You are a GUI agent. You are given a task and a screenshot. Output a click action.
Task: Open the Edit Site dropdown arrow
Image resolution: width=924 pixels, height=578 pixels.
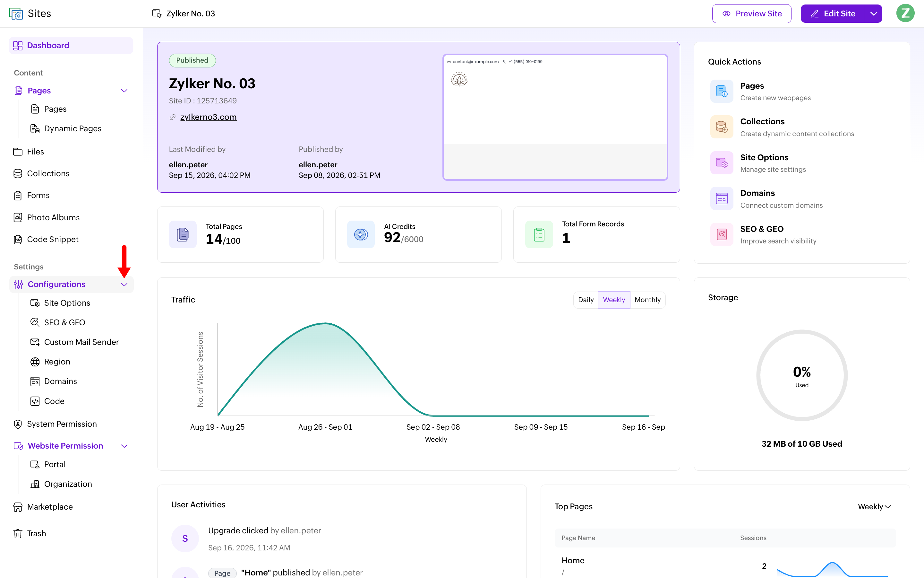pos(874,14)
